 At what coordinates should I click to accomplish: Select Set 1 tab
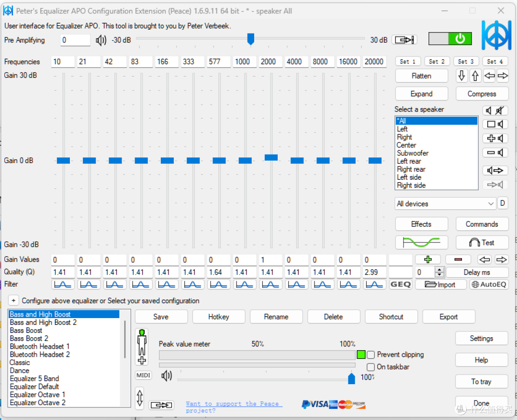click(407, 62)
